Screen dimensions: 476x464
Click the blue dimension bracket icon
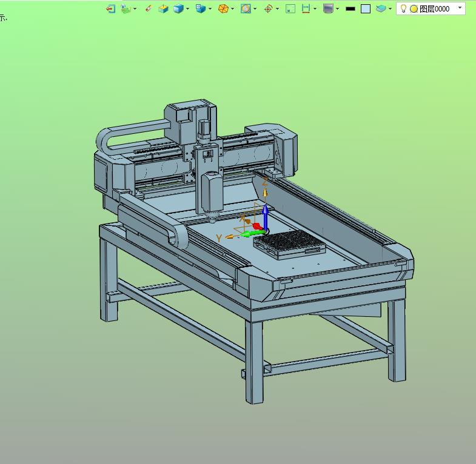click(306, 9)
